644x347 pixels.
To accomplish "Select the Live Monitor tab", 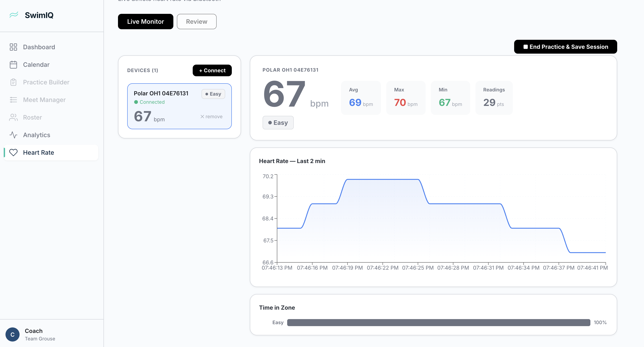I will click(145, 22).
